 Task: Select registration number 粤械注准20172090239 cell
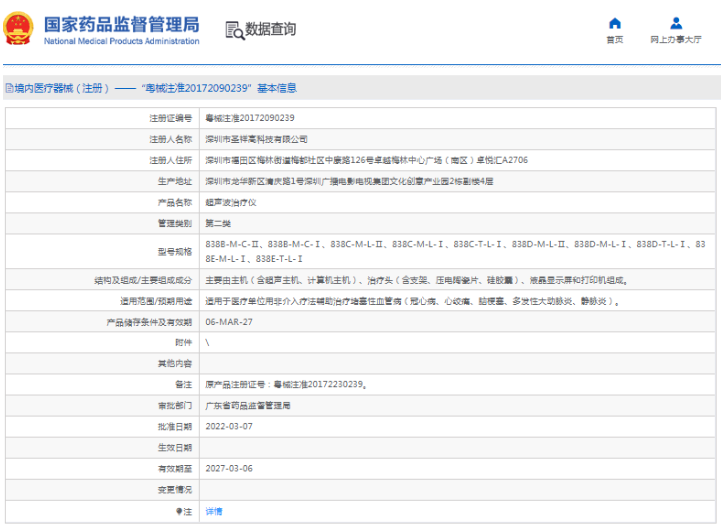tap(250, 118)
